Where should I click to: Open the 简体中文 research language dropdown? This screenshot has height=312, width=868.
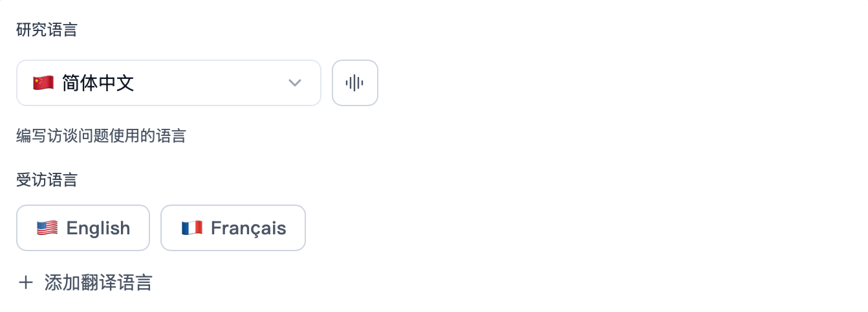169,83
